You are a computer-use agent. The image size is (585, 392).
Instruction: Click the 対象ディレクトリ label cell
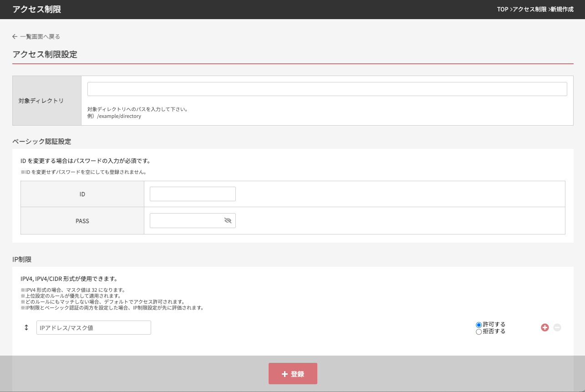(47, 101)
